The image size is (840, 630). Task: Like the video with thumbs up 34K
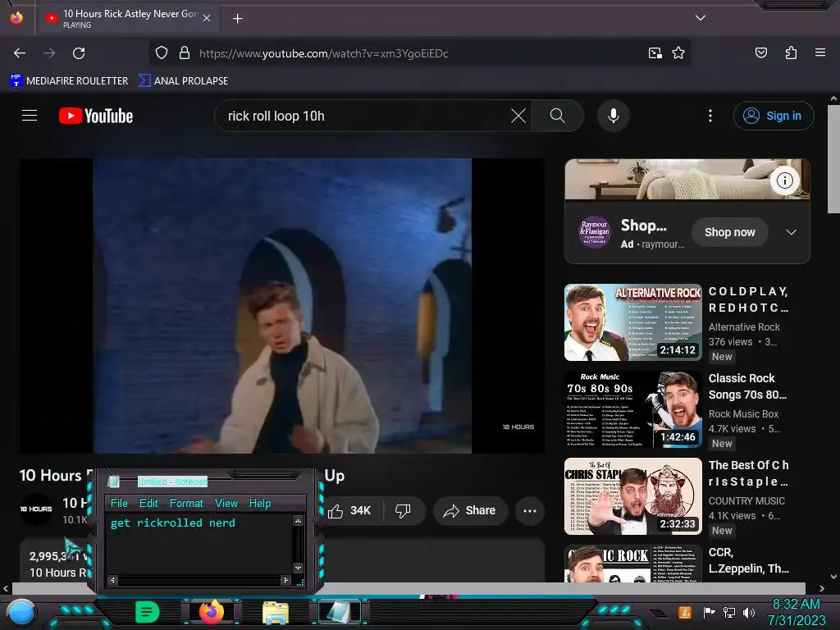click(351, 510)
